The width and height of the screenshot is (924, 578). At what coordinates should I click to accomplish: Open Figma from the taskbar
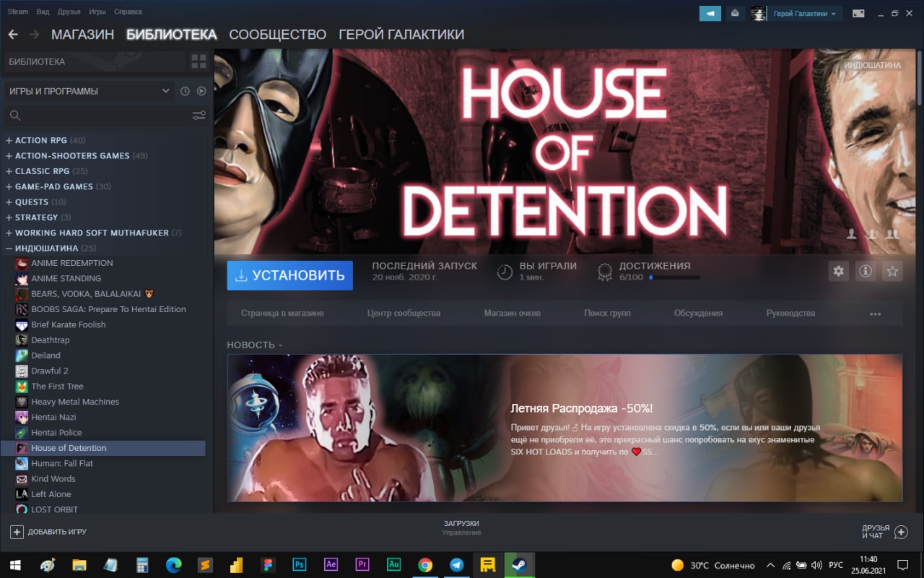[x=269, y=564]
